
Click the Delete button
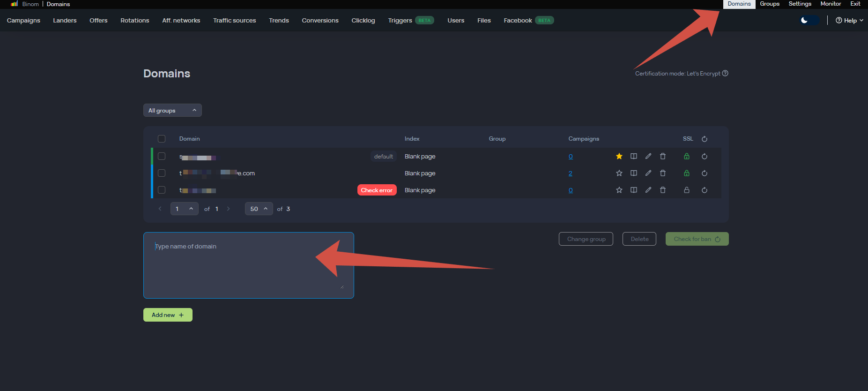(x=639, y=239)
